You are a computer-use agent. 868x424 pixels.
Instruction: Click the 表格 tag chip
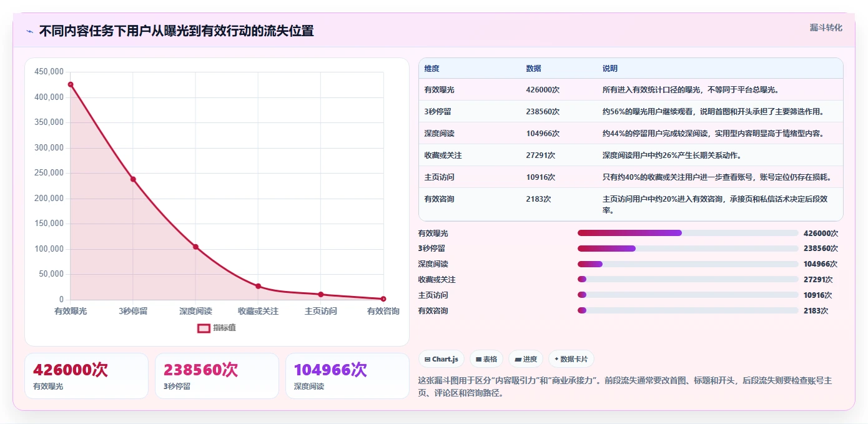pos(486,359)
